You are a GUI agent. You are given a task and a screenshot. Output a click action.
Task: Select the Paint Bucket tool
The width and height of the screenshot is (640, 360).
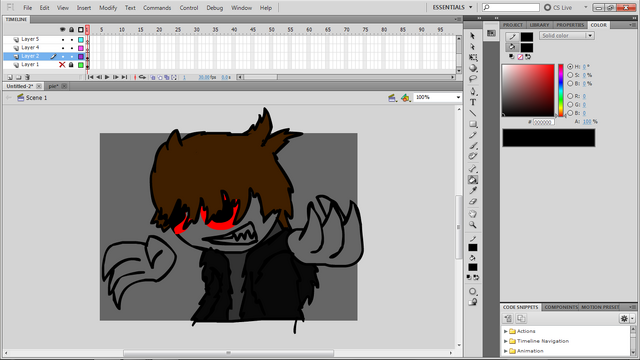(473, 180)
